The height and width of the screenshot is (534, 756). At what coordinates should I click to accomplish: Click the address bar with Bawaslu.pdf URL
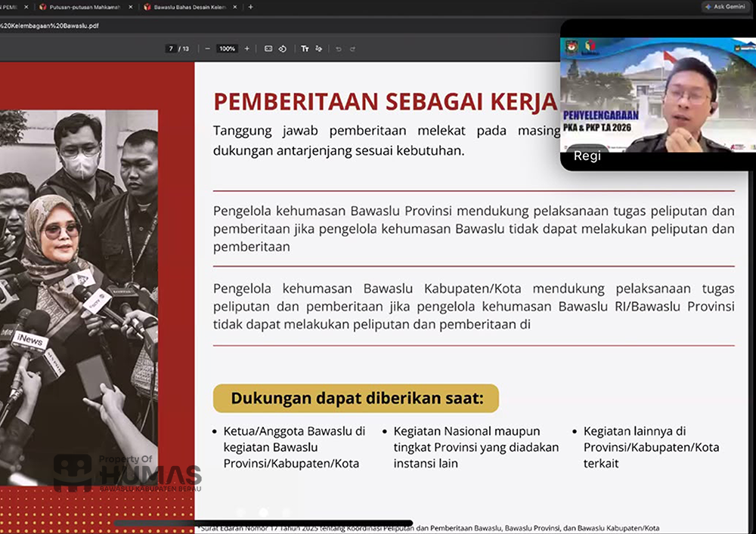[49, 26]
